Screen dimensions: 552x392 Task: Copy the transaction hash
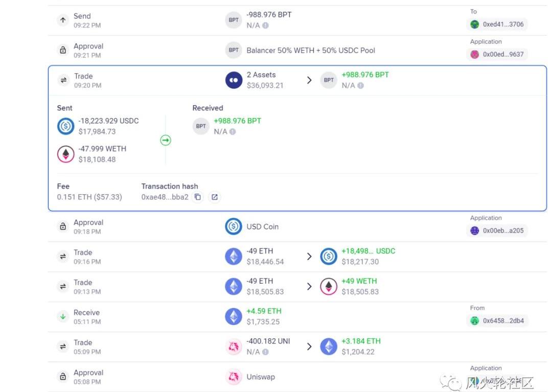[198, 197]
